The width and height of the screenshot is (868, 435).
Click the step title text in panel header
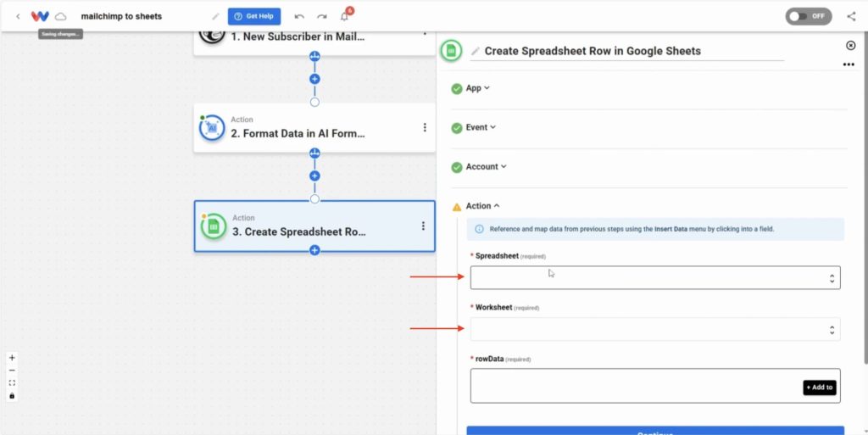pyautogui.click(x=593, y=51)
